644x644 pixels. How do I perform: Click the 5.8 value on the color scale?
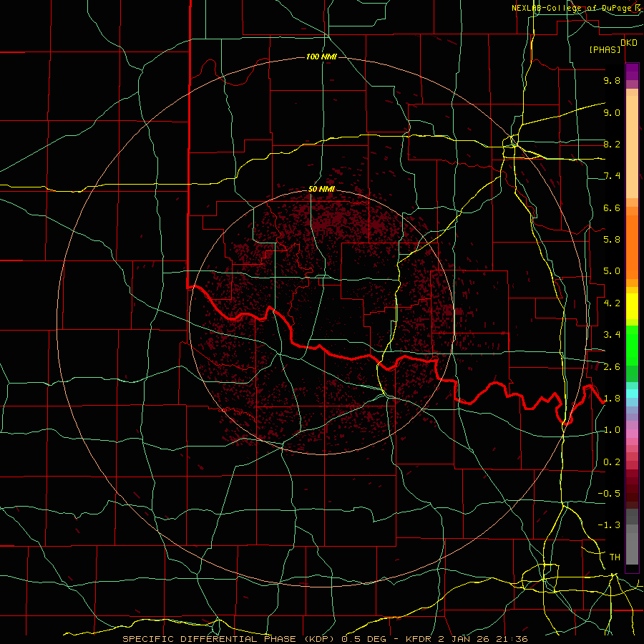pos(612,240)
